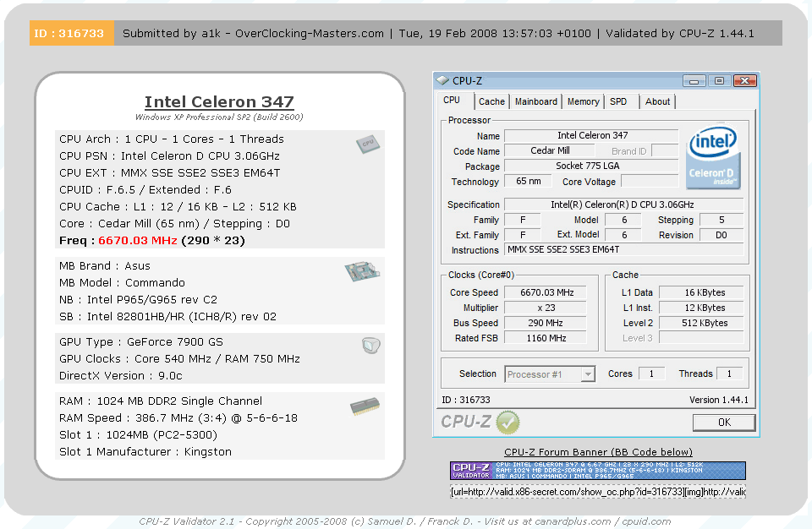
Task: Click the Instructions field MMX SSE SSE2
Action: point(624,249)
